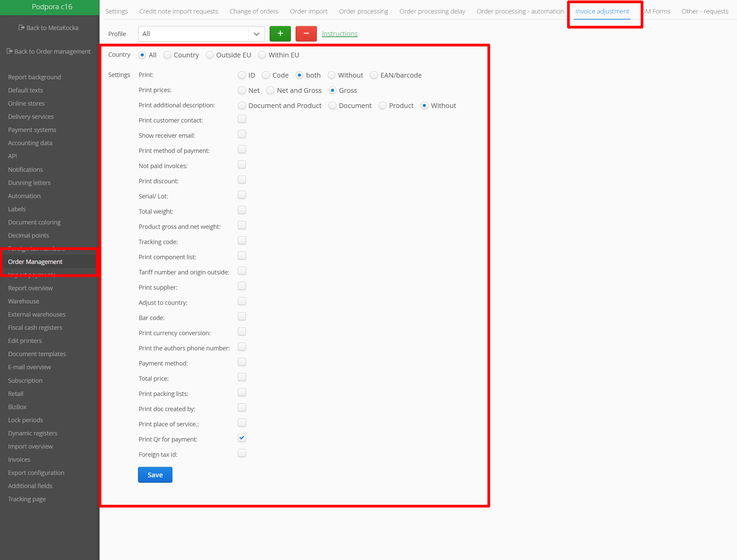
Task: Select Document and Product description option
Action: tap(242, 106)
